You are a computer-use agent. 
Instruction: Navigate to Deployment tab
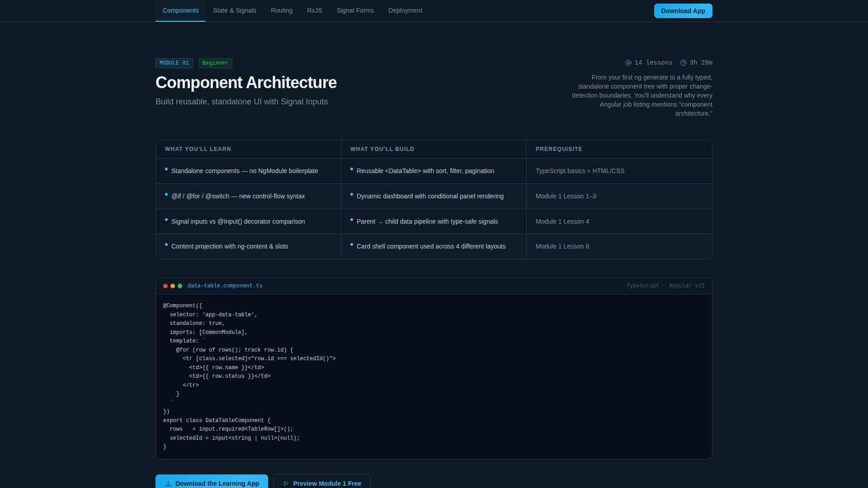click(405, 10)
